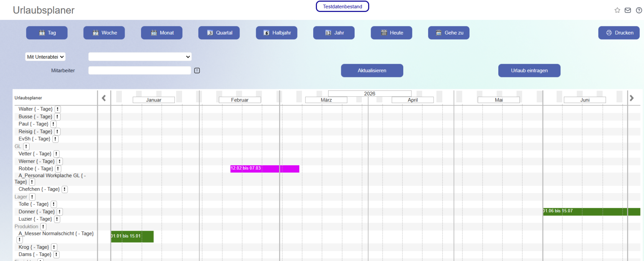
Task: Click the info icon next to Chefchen
Action: click(x=65, y=189)
